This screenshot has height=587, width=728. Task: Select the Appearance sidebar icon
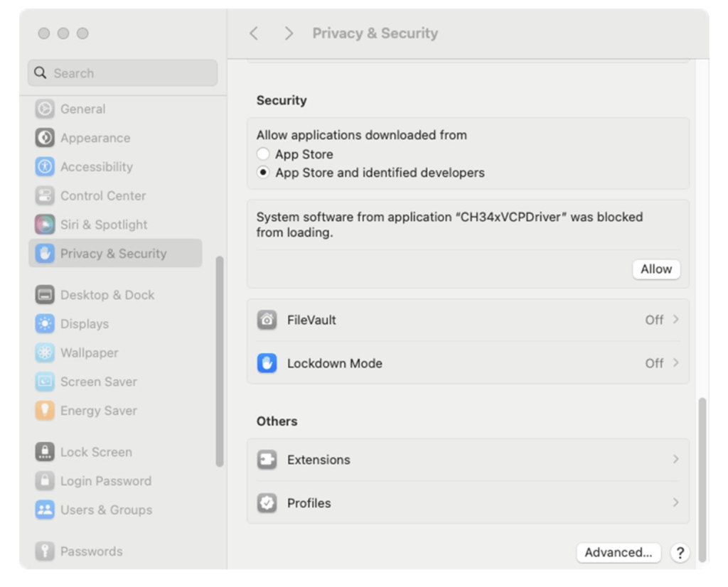pyautogui.click(x=45, y=138)
